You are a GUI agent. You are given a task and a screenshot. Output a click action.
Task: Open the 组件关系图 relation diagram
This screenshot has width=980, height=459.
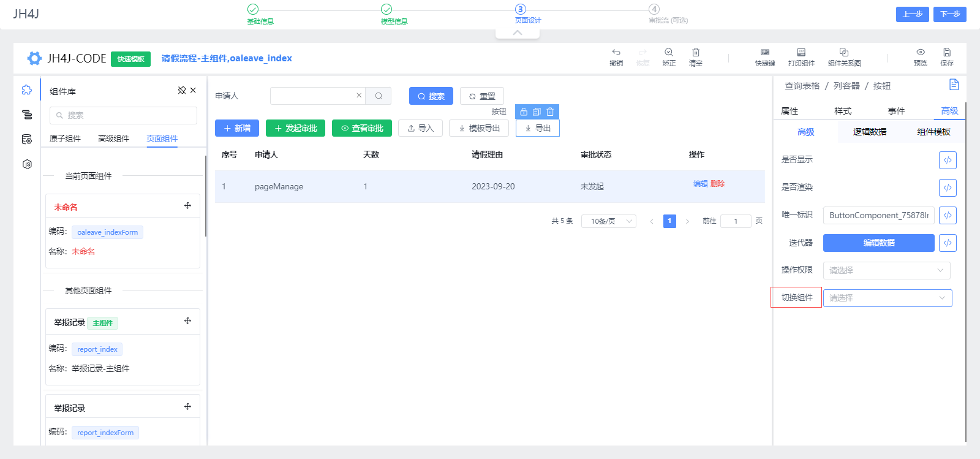[844, 53]
